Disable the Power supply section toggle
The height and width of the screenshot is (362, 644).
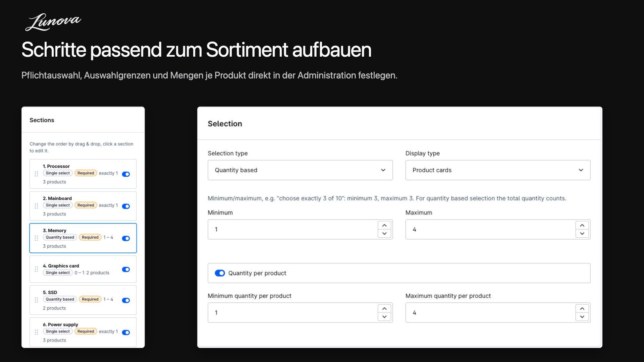coord(126,333)
